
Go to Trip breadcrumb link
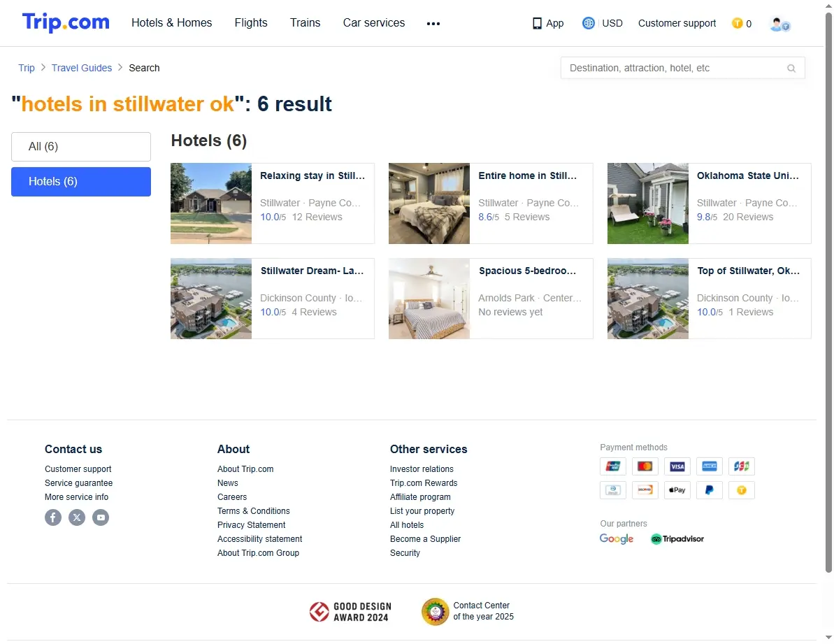[27, 68]
